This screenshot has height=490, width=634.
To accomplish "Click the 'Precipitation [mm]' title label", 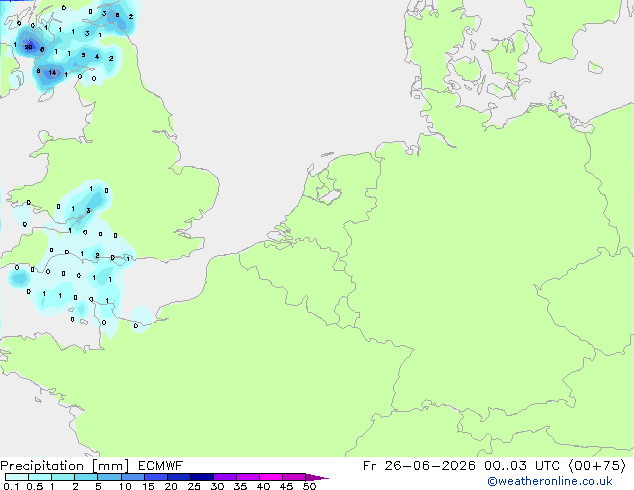I will tap(65, 466).
